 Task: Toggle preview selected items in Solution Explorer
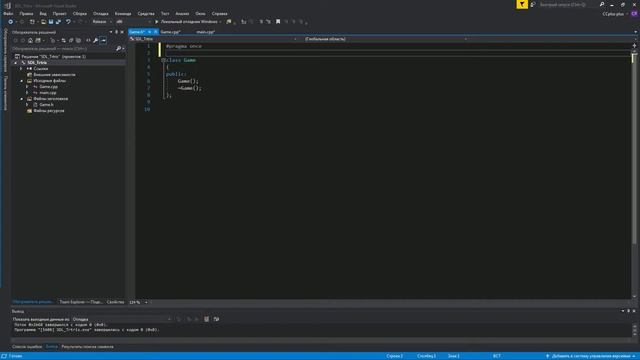[x=103, y=40]
